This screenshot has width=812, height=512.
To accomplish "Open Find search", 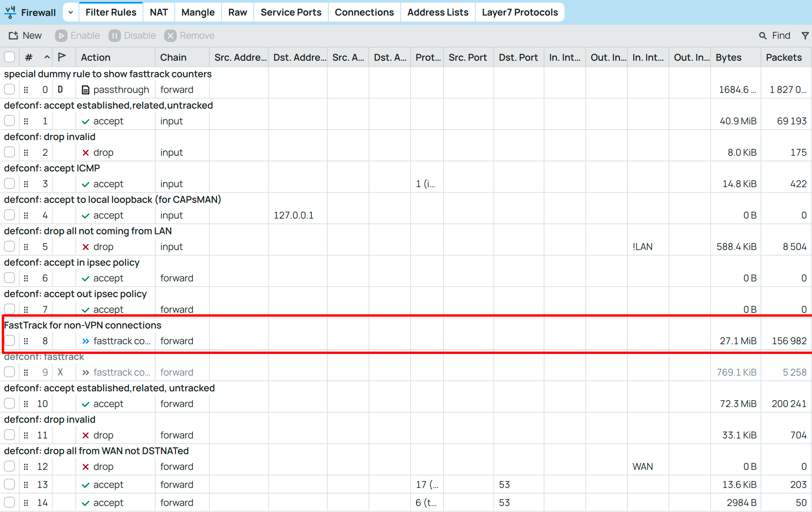I will (x=775, y=35).
